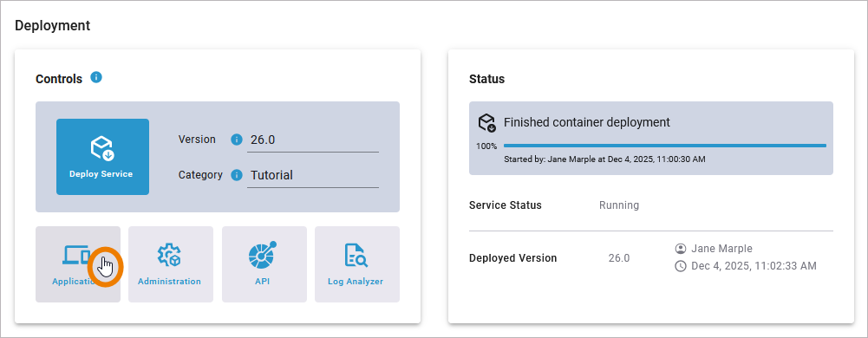Click the Deployment page heading
868x338 pixels.
point(53,25)
